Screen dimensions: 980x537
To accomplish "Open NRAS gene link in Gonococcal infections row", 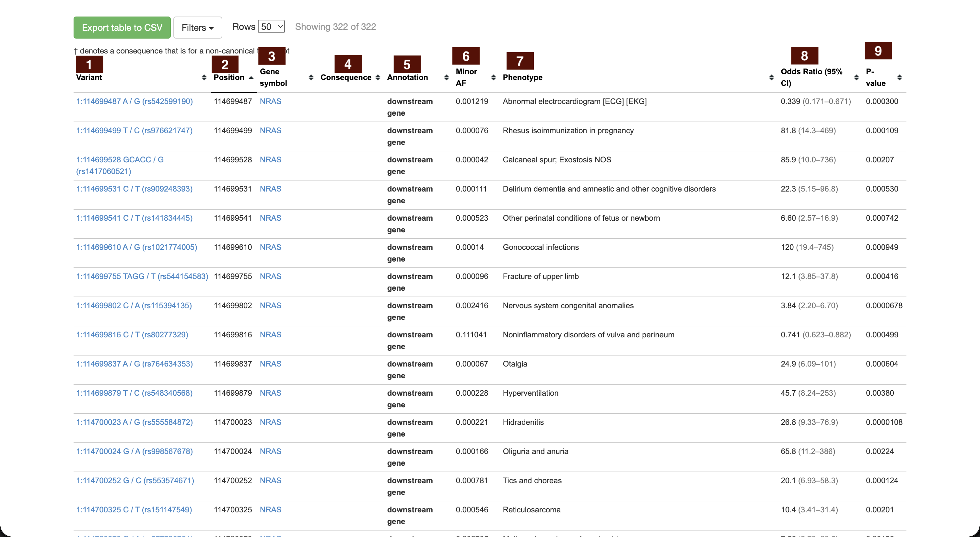I will pos(271,247).
